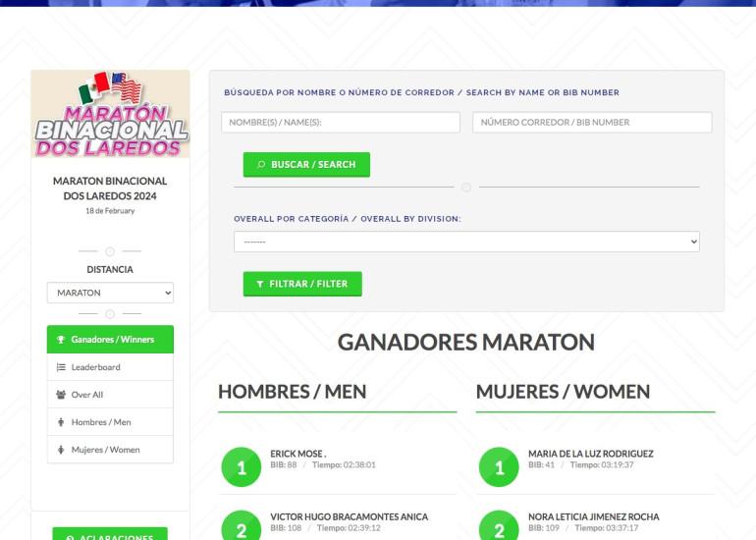This screenshot has height=540, width=756.
Task: Click the first place women's badge
Action: [499, 467]
